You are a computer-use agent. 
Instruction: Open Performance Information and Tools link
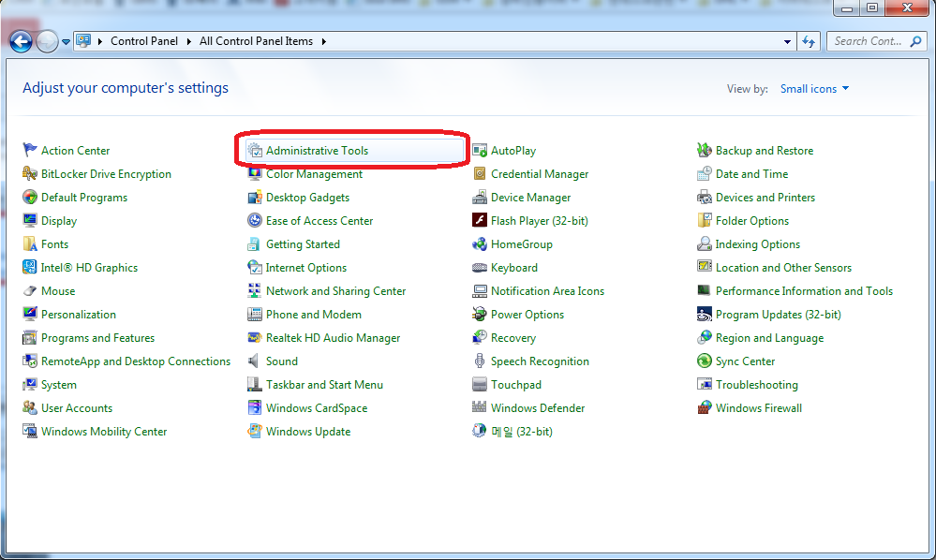[804, 291]
